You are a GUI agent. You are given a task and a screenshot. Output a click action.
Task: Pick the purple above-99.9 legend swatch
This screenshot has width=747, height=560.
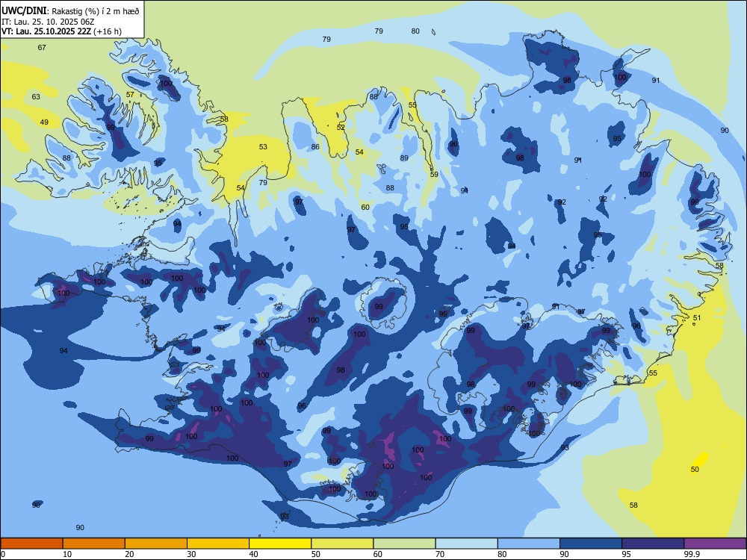click(x=715, y=544)
